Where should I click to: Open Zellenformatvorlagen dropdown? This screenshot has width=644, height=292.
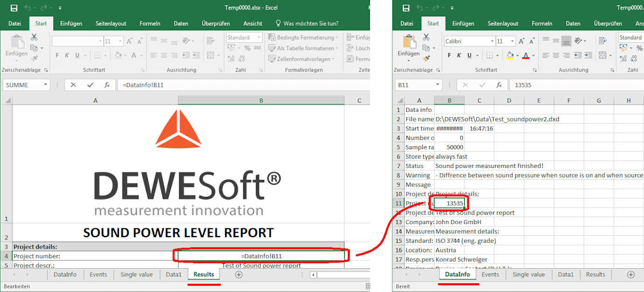click(300, 59)
